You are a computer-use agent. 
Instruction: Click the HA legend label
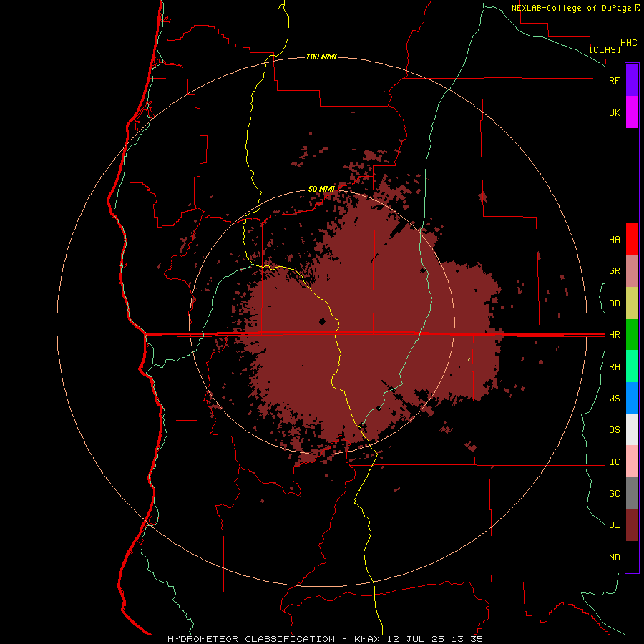(614, 240)
